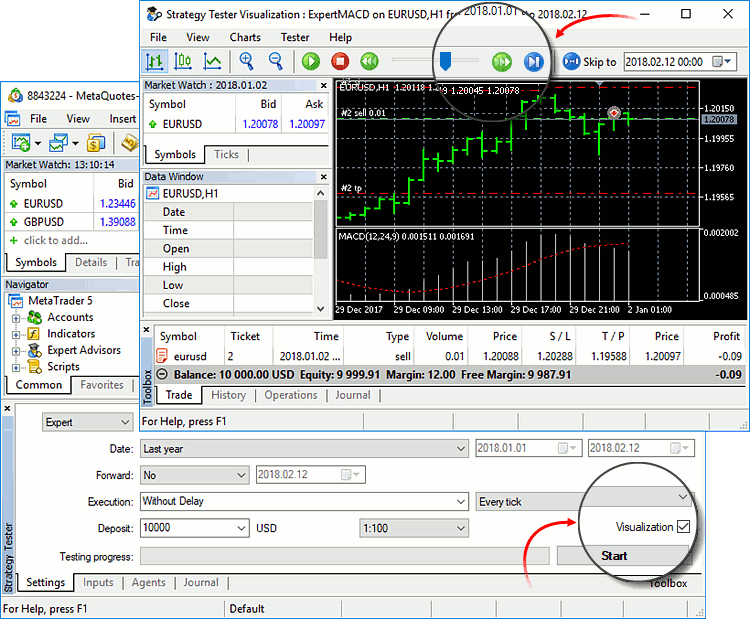Expand the Accounts tree node

click(x=16, y=318)
